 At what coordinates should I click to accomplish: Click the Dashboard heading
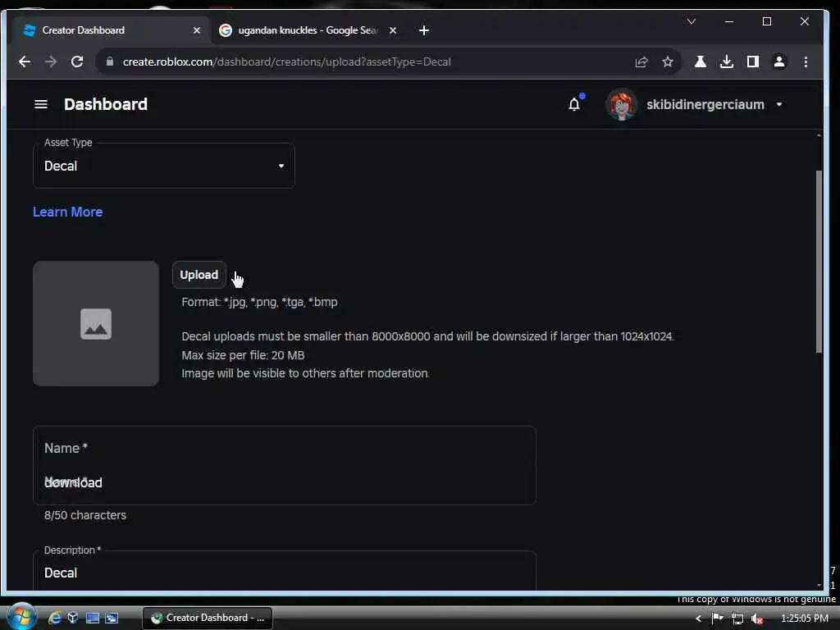106,104
